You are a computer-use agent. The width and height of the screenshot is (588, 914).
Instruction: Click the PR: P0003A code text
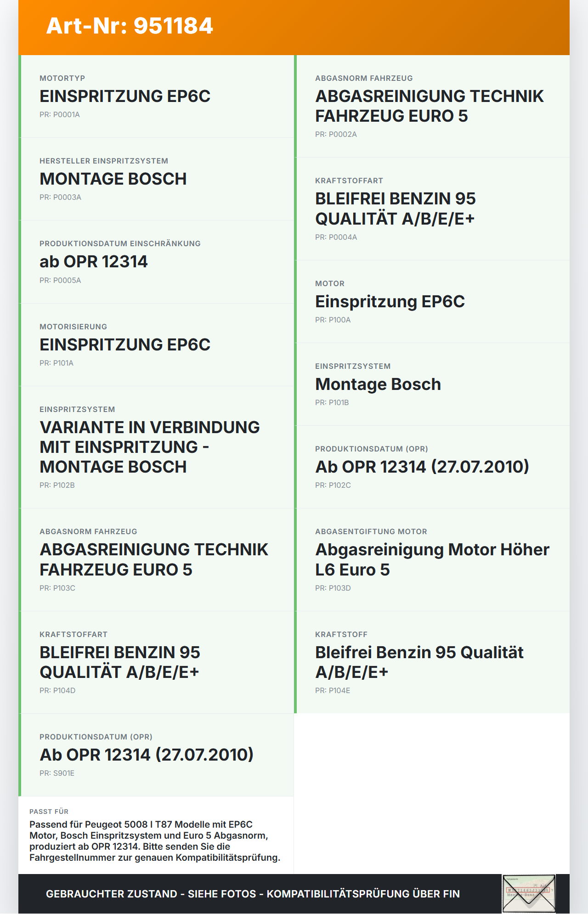tap(60, 197)
